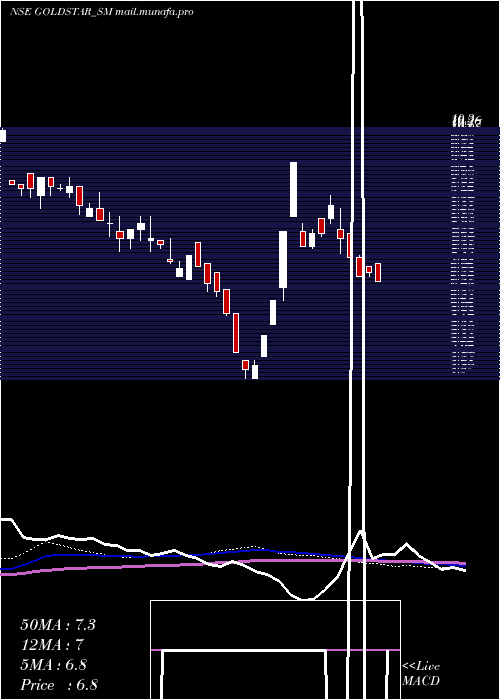Click the 12MA : 7 label
The width and height of the screenshot is (500, 700).
click(x=52, y=645)
